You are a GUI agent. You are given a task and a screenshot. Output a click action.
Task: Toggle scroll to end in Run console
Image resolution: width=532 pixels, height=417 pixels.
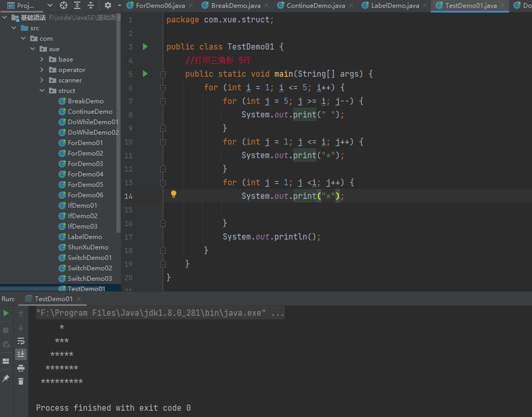(21, 354)
